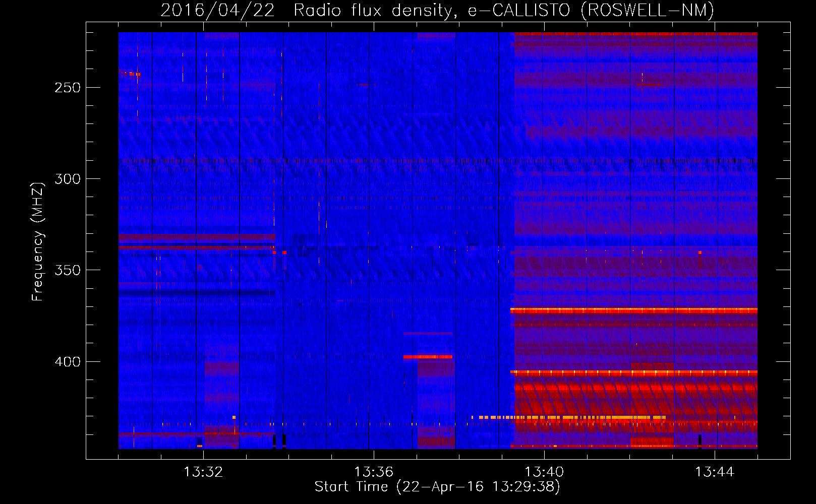Click the 300 frequency tick label

point(68,179)
